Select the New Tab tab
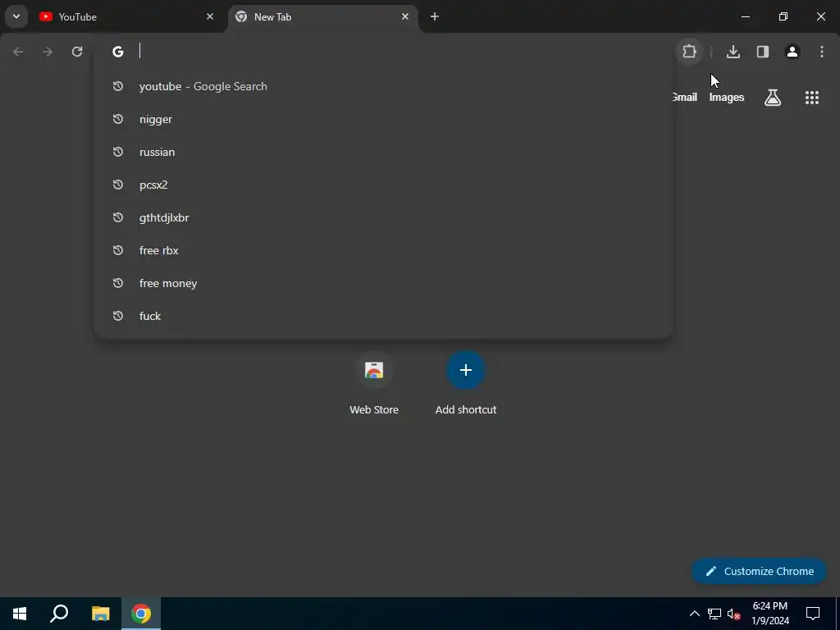Viewport: 840px width, 630px height. (x=322, y=17)
